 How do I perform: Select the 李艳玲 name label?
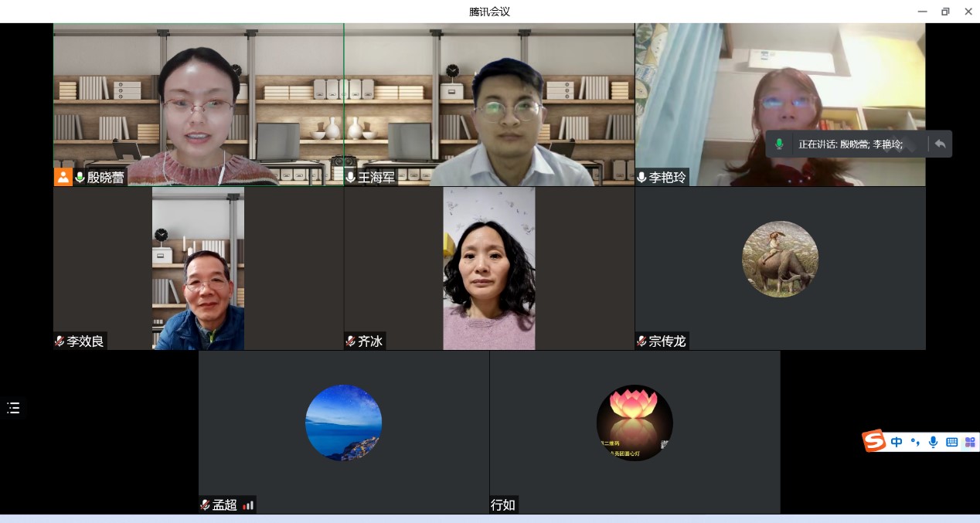click(667, 178)
